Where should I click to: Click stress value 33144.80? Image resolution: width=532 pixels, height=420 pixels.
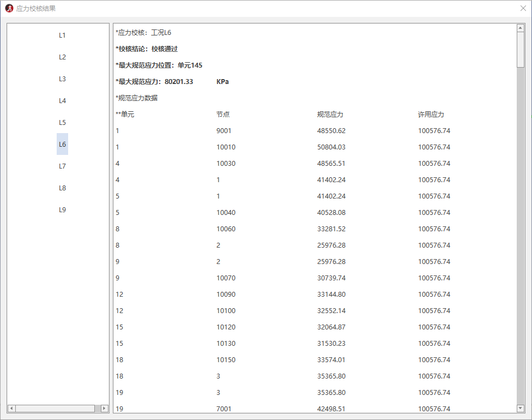pyautogui.click(x=331, y=295)
